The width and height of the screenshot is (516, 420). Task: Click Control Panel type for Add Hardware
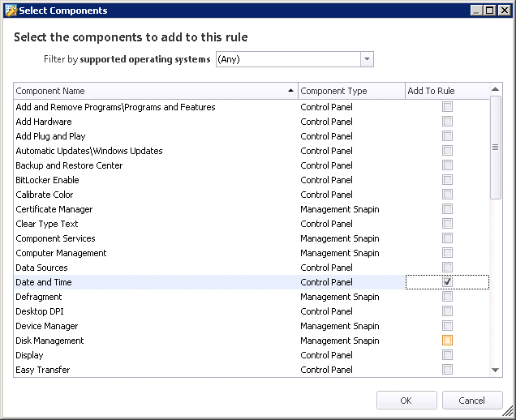point(326,122)
